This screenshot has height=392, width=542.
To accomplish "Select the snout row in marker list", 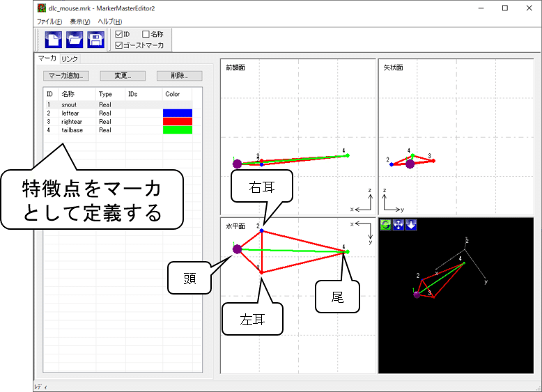I will tap(119, 104).
